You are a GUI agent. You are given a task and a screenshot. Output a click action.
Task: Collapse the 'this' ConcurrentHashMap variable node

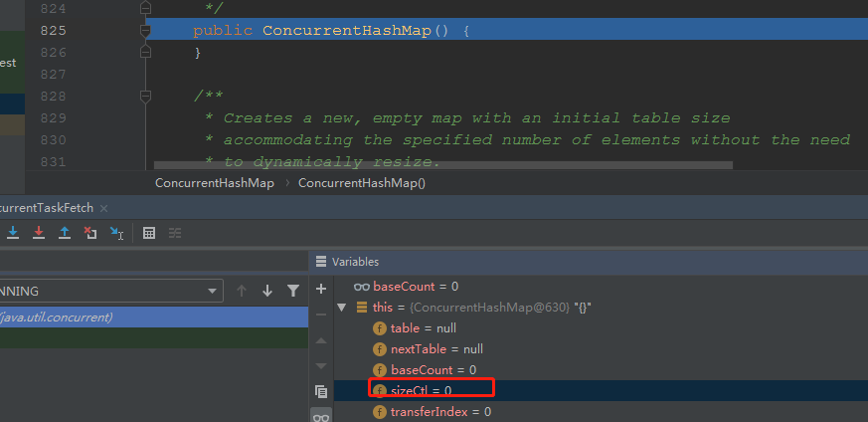pyautogui.click(x=344, y=308)
